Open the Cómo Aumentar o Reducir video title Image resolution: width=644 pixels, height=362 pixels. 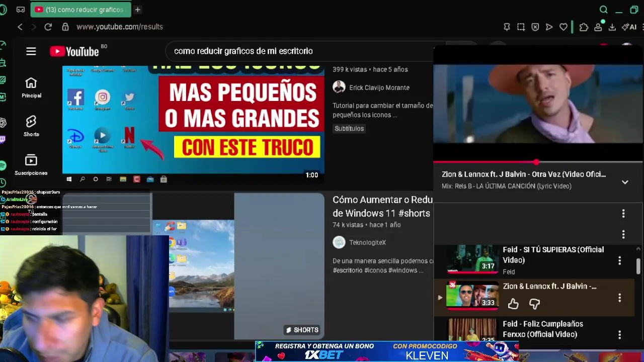point(382,207)
